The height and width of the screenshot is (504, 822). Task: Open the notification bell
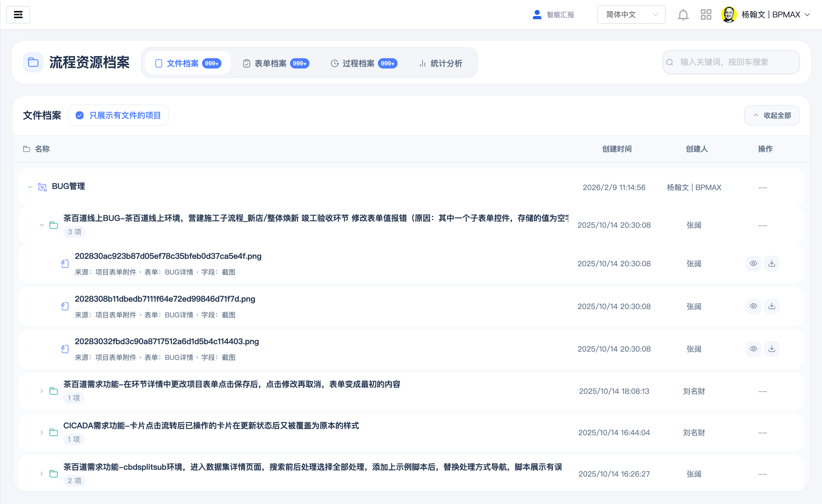tap(683, 14)
